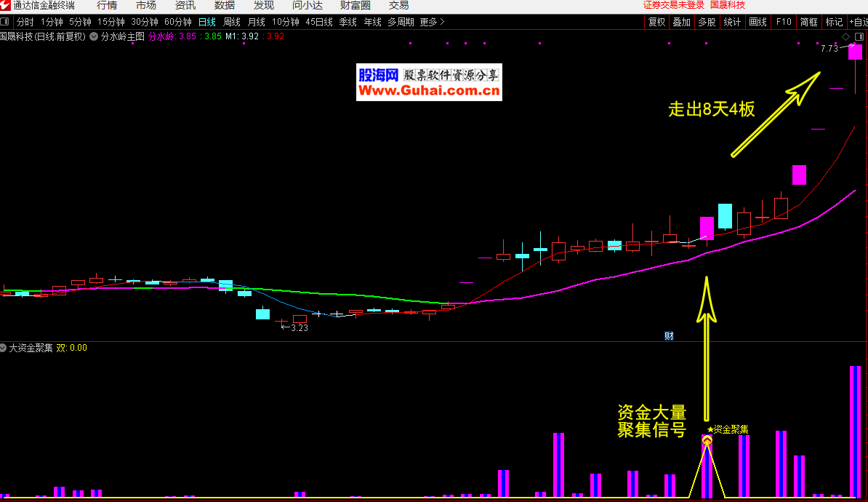Switch to the 60分钟 period tab
This screenshot has height=502, width=868.
click(178, 22)
